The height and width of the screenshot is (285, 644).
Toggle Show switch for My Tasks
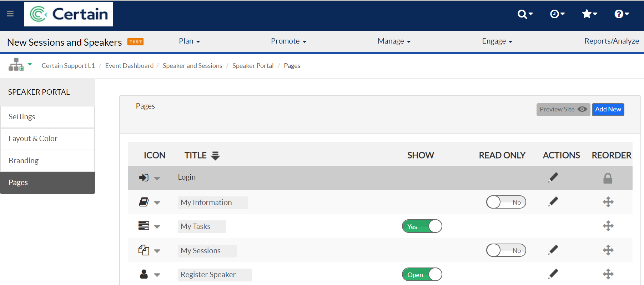pos(422,226)
